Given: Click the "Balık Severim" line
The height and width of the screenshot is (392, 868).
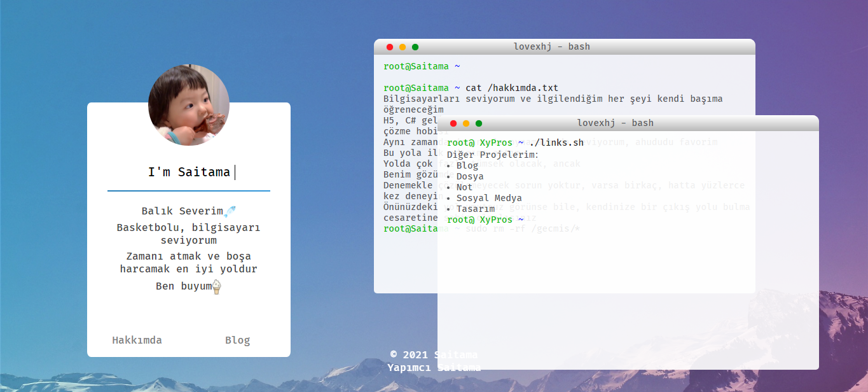Looking at the screenshot, I should coord(183,211).
